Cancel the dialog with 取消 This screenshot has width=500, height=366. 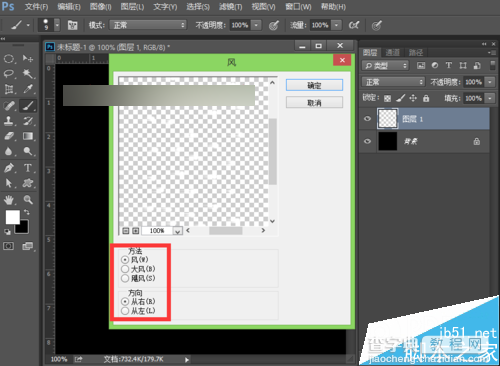pos(314,103)
